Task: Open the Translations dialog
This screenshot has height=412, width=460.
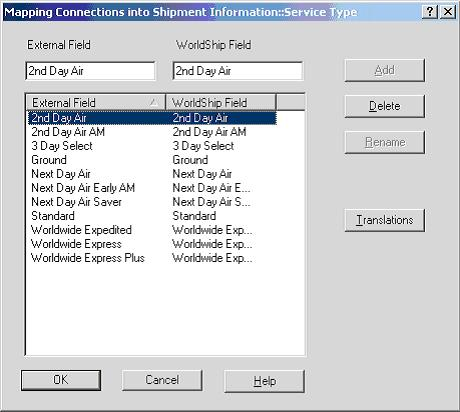Action: click(385, 220)
